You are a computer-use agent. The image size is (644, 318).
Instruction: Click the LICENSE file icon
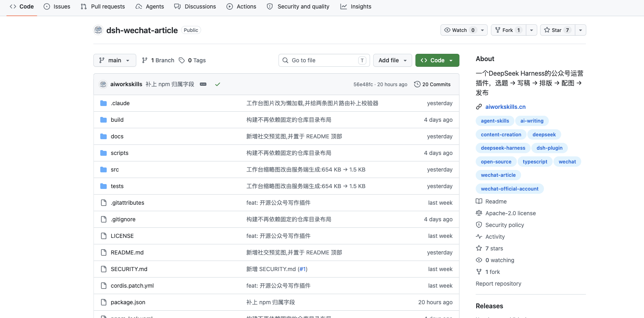click(x=103, y=236)
